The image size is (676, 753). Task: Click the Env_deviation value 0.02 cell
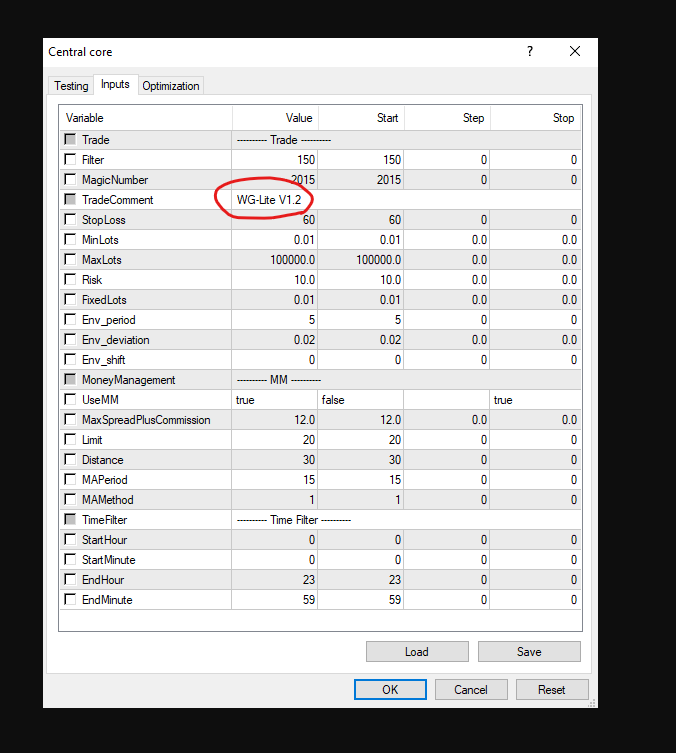point(275,340)
